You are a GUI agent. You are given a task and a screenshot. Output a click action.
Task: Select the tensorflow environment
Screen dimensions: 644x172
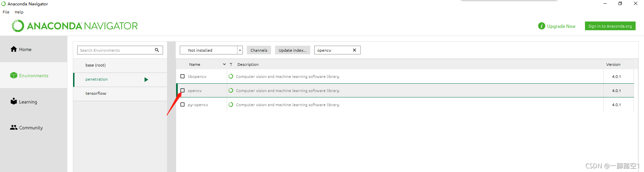(x=120, y=94)
